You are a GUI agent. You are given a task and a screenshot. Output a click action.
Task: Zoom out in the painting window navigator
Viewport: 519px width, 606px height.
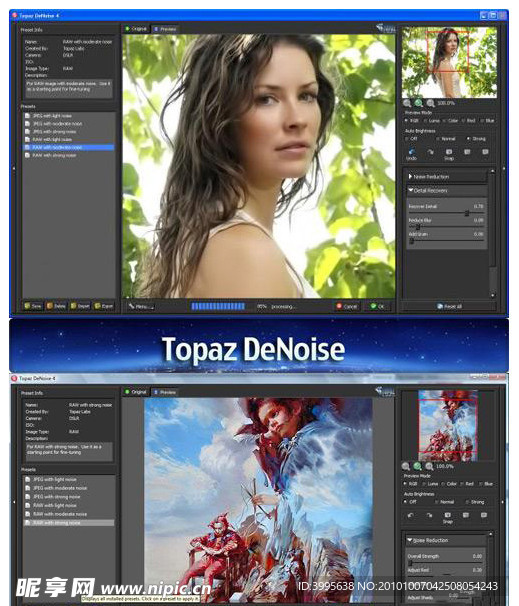tap(406, 466)
